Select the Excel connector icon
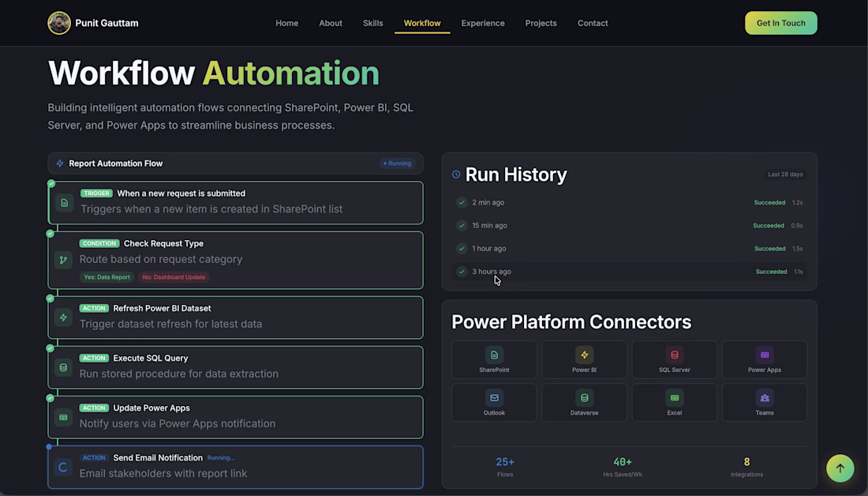The height and width of the screenshot is (496, 868). 674,398
